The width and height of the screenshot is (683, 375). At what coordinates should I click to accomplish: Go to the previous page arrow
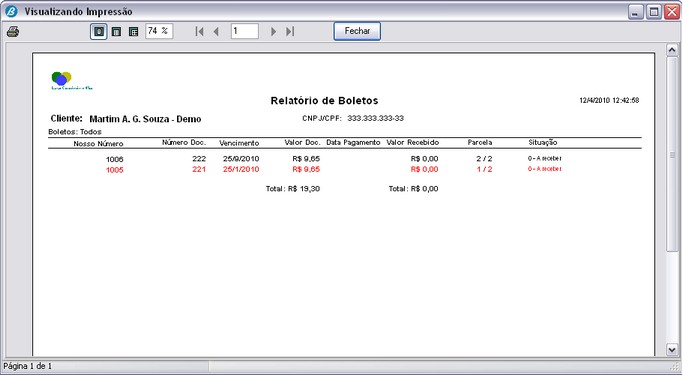tap(216, 31)
